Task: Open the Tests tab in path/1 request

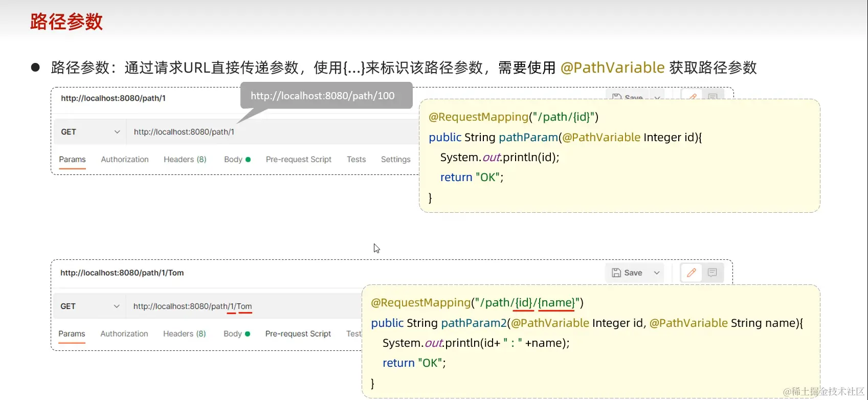Action: 356,160
